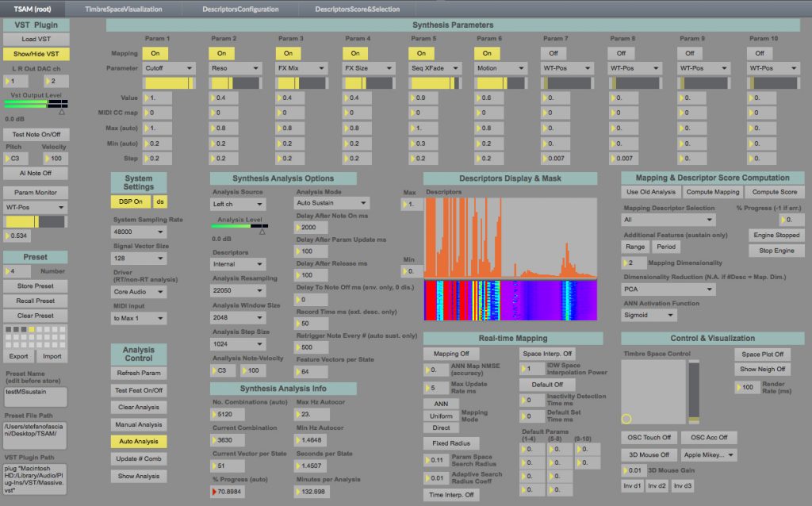The width and height of the screenshot is (812, 506).
Task: Expand the Param 1 Cutoff parameter dropdown
Action: point(169,68)
